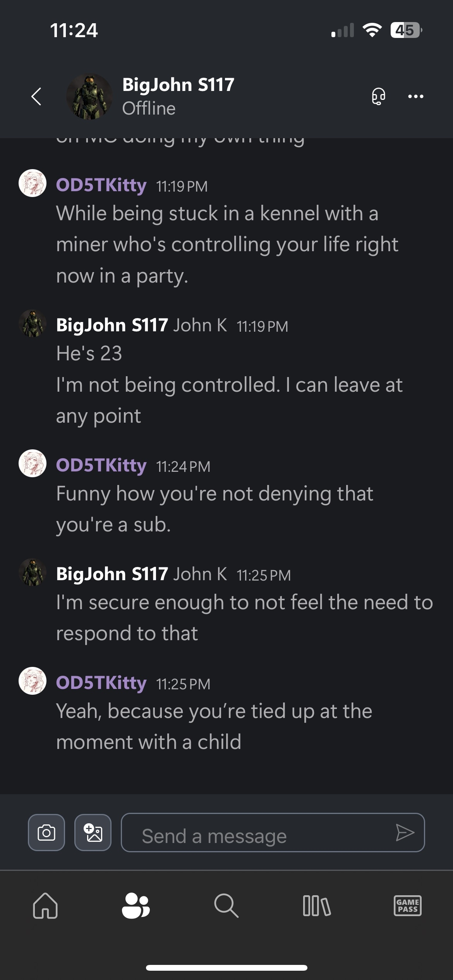Open the Friends social tab
This screenshot has width=453, height=980.
point(136,906)
